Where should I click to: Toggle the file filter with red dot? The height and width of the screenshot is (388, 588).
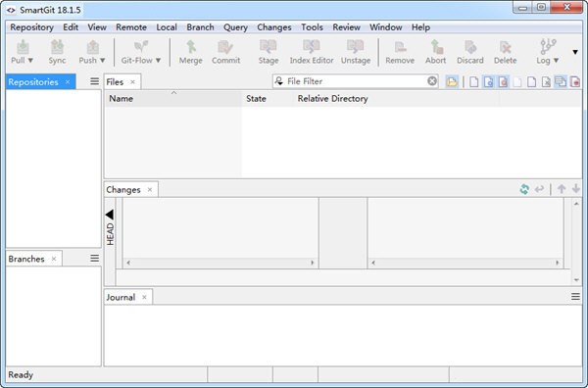point(503,81)
